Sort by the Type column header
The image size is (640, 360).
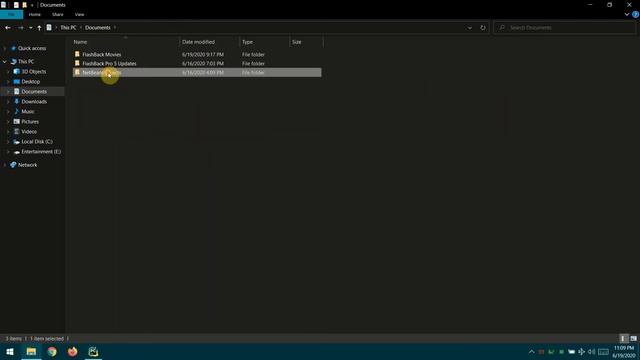tap(265, 42)
